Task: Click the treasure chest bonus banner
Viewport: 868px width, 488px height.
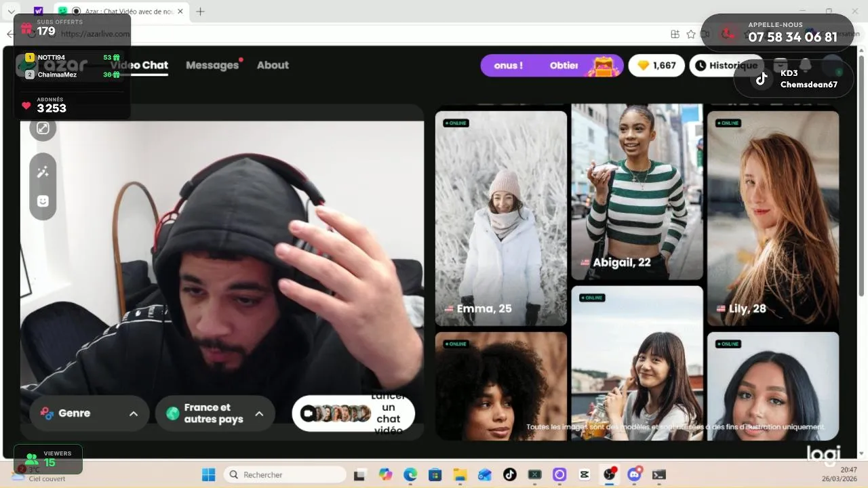Action: (551, 66)
